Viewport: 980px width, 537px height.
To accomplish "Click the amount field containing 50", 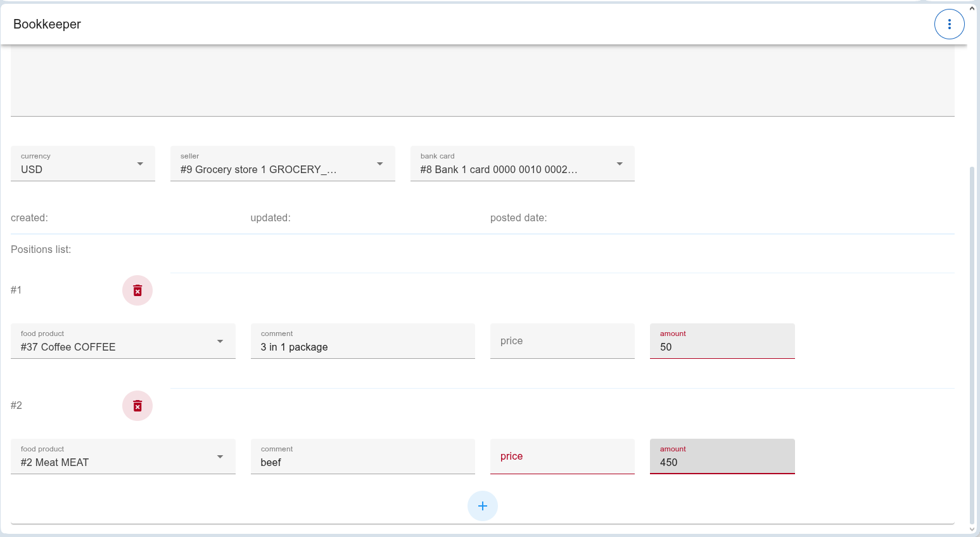I will 722,342.
